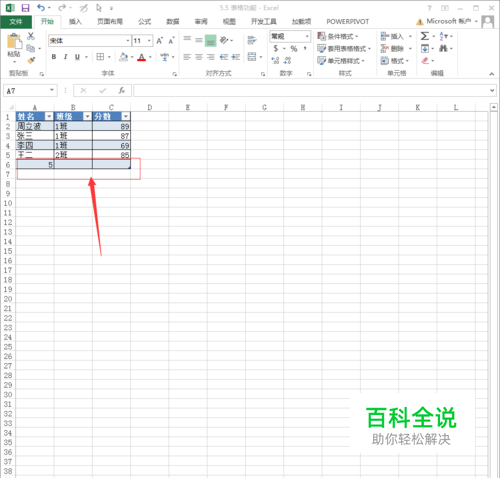Image resolution: width=500 pixels, height=478 pixels.
Task: Copy selection using the copy icon
Action: 31,48
